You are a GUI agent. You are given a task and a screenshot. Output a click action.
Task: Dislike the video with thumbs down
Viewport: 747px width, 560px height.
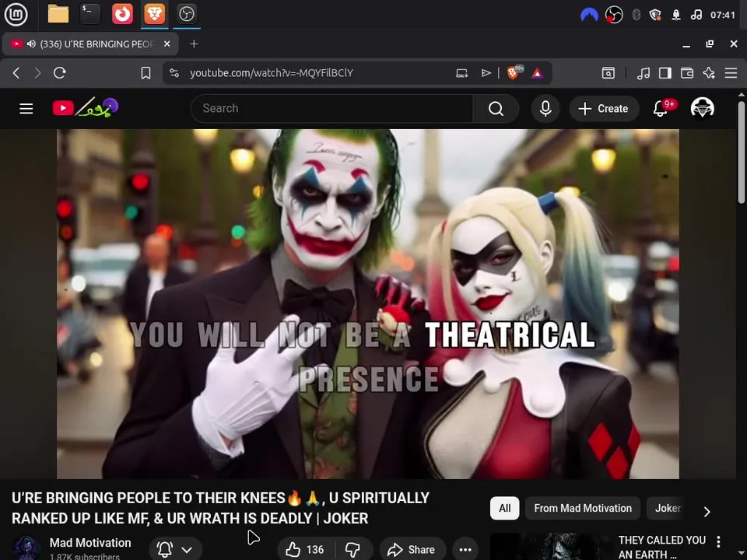[353, 550]
